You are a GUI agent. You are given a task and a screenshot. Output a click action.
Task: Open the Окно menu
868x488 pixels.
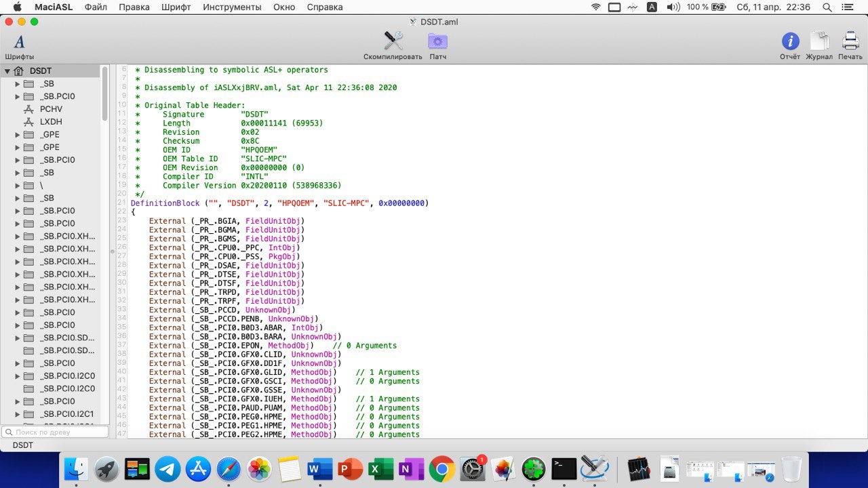click(284, 7)
